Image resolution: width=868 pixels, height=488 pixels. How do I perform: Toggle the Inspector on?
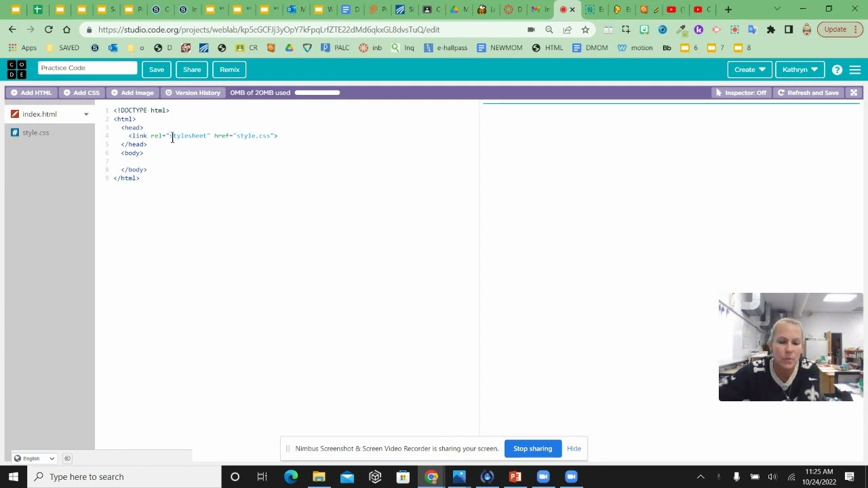tap(741, 93)
